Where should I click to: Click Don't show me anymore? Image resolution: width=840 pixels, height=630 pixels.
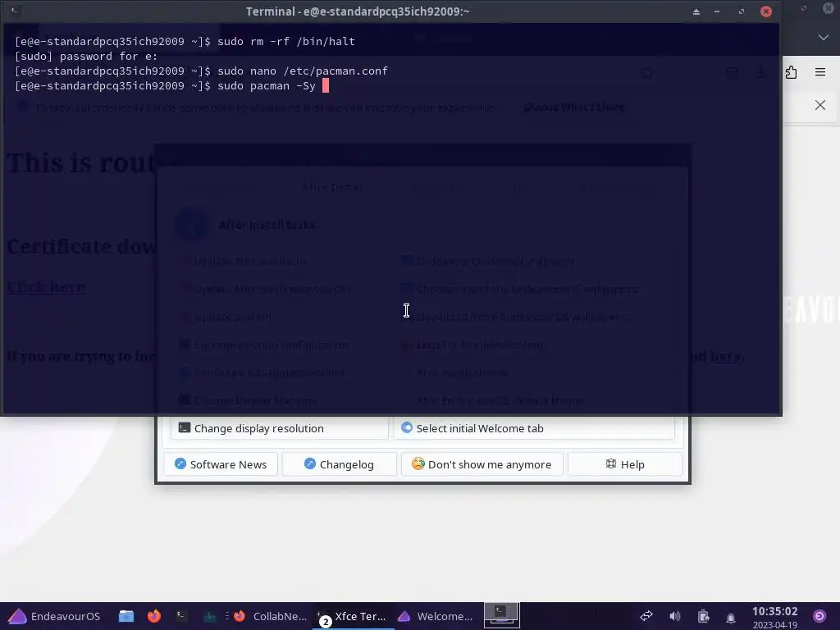click(482, 464)
